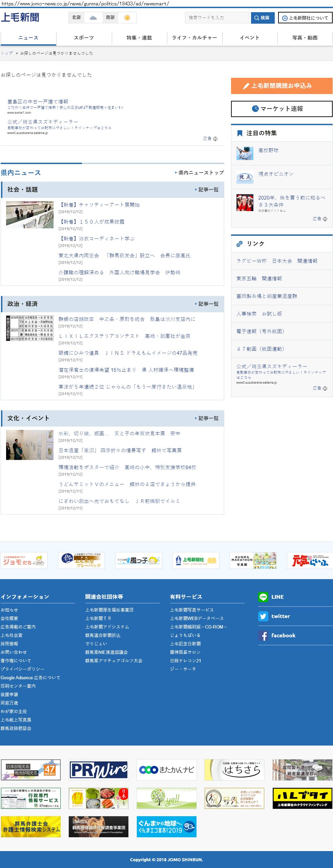333x868 pixels.
Task: Go to 県内ニューストップ arrow link
Action: coord(200,173)
